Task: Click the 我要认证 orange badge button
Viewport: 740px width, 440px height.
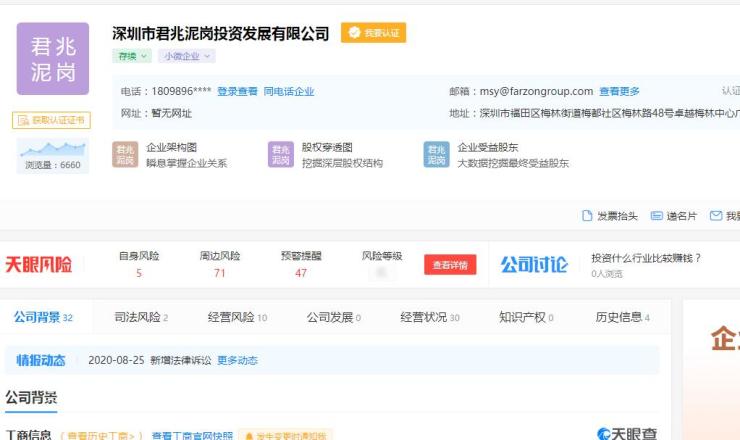Action: pyautogui.click(x=373, y=33)
